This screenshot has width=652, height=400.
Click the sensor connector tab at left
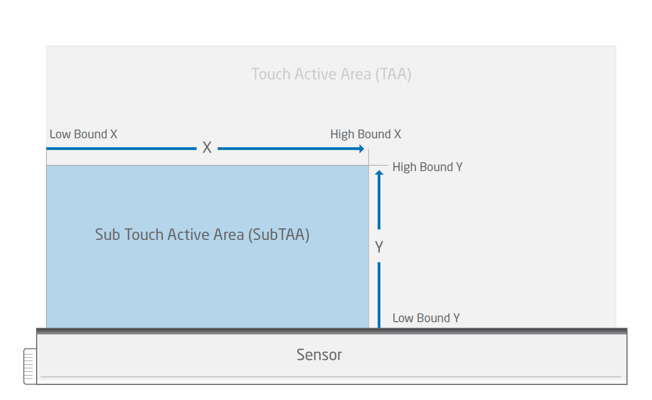pos(29,365)
